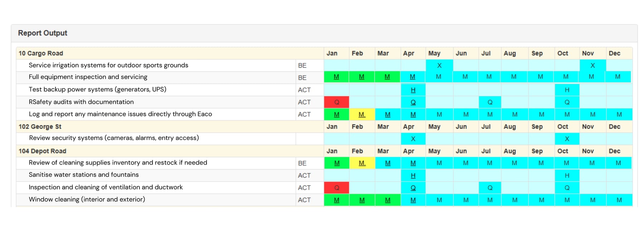Select 104 Depot Road header
The image size is (644, 234).
pyautogui.click(x=43, y=151)
